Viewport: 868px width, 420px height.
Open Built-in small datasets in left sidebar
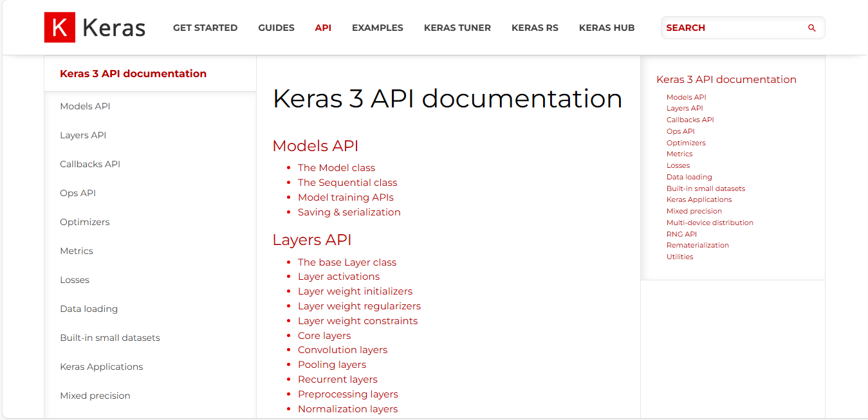(110, 338)
